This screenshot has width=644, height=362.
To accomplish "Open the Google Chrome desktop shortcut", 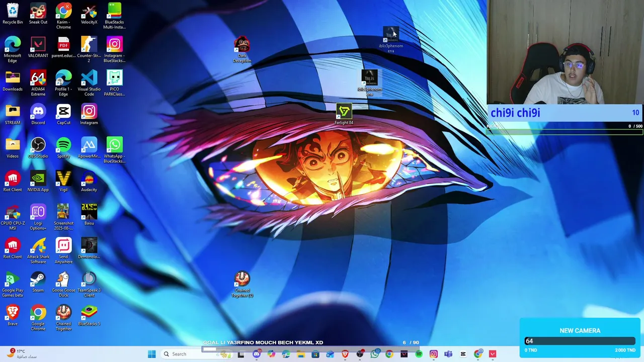I will 38,318.
